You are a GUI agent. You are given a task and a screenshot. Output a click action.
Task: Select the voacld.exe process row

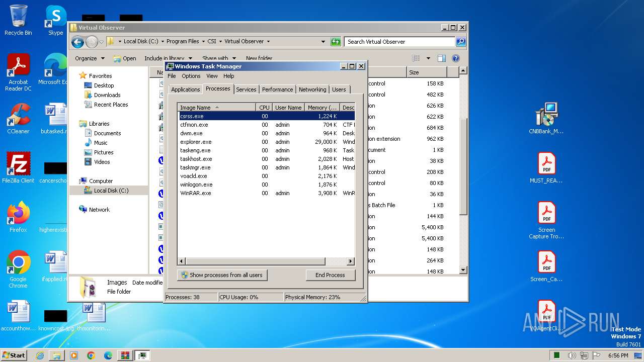(x=266, y=176)
